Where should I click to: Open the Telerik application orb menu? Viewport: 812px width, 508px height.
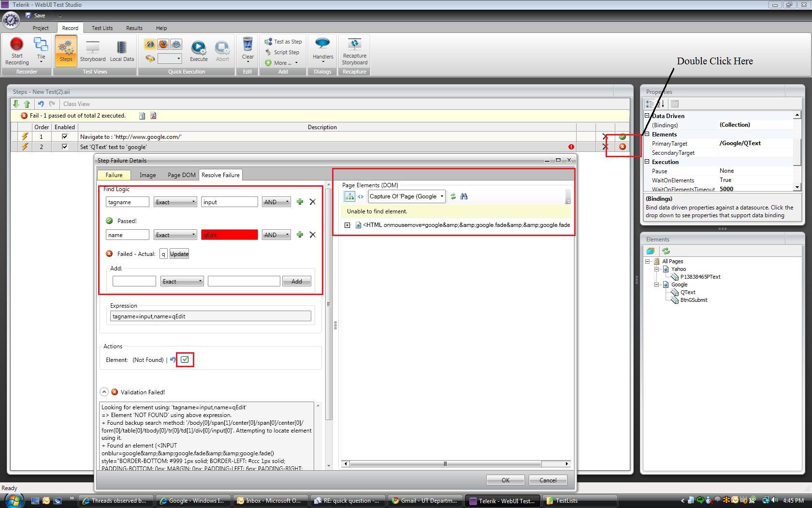tap(11, 20)
